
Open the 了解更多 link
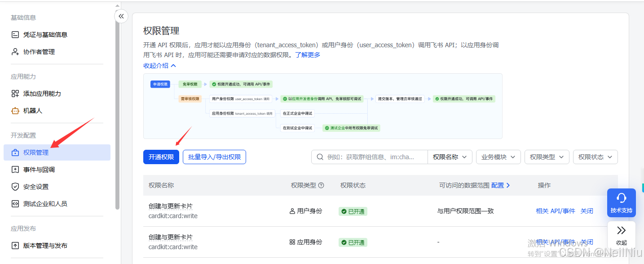click(x=308, y=55)
